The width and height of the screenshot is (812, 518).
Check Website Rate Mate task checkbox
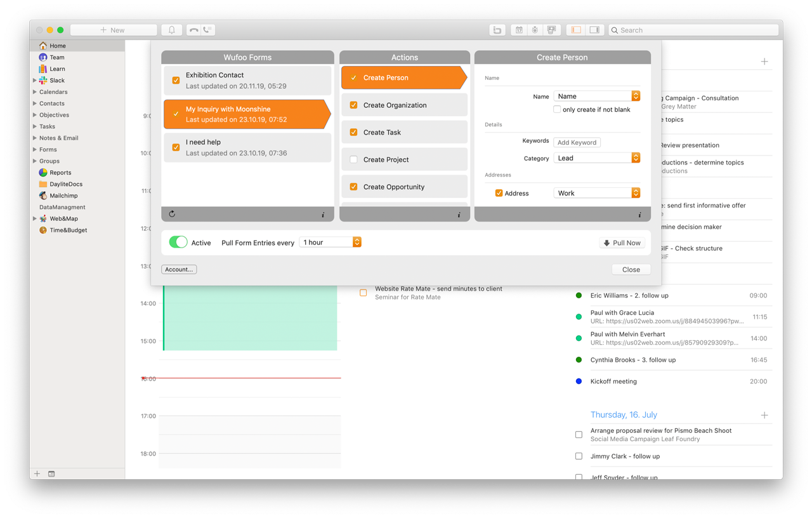(363, 293)
